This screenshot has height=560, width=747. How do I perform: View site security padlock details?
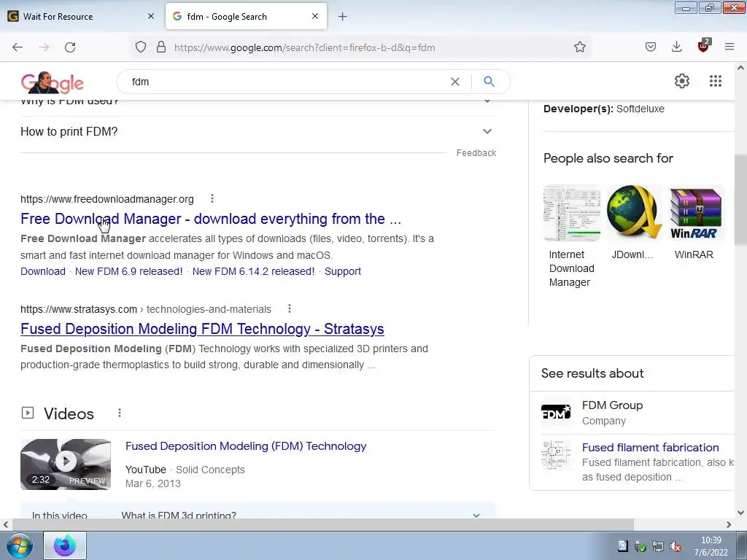[x=161, y=47]
